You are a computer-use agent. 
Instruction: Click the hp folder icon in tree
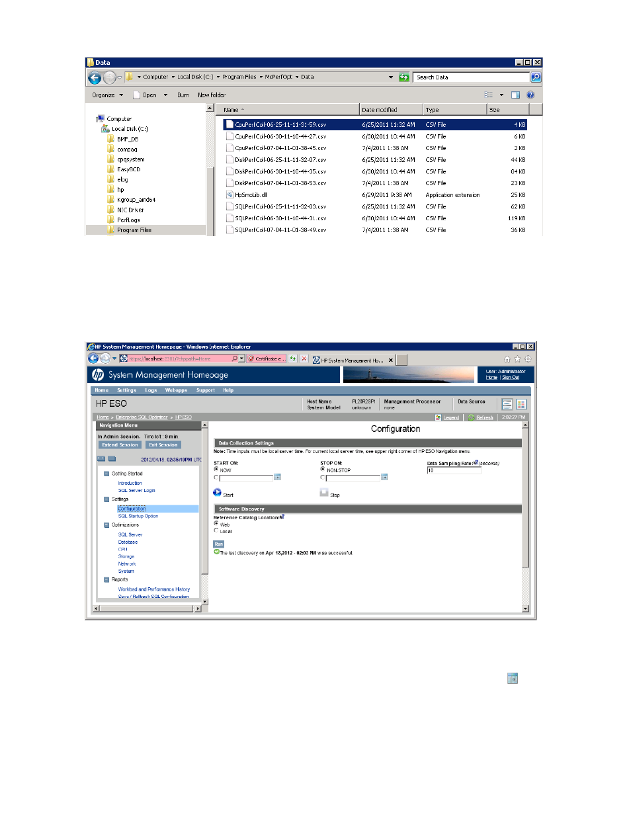pyautogui.click(x=110, y=190)
